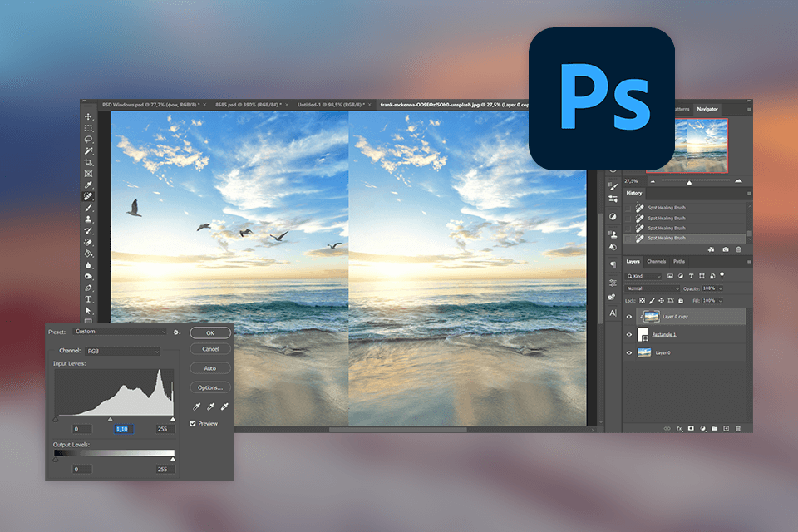This screenshot has width=798, height=532.
Task: Select the Clone Stamp tool
Action: coord(89,219)
